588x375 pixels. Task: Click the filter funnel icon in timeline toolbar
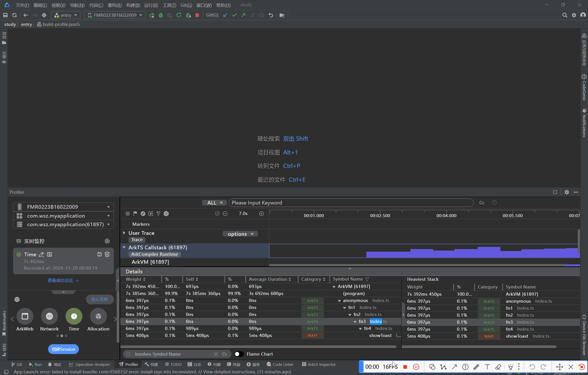158,214
